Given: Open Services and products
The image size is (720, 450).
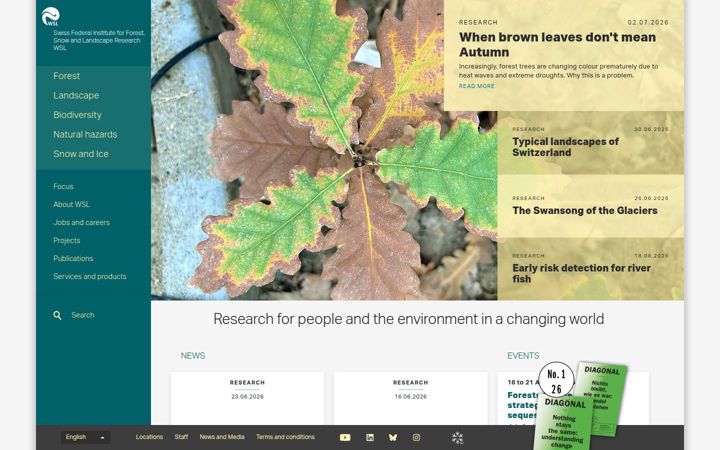Looking at the screenshot, I should point(90,276).
